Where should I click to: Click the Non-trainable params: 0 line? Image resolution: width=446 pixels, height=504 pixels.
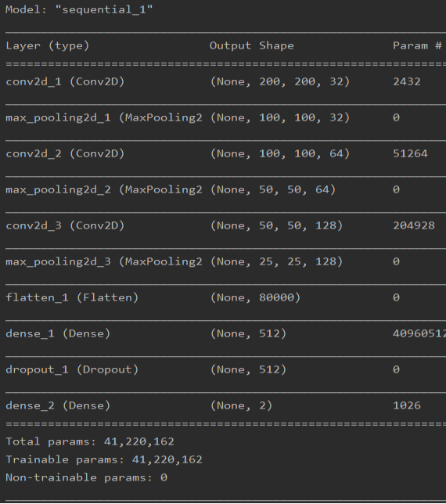click(86, 477)
